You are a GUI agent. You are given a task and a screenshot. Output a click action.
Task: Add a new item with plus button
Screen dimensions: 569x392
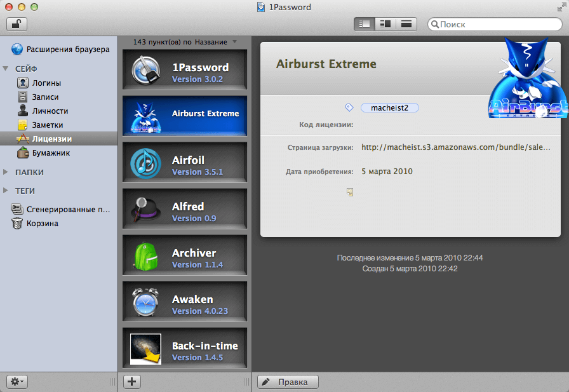tap(132, 382)
